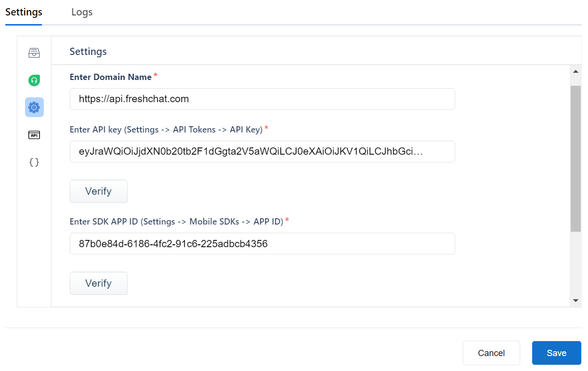
Task: Switch to the Settings tab
Action: point(24,12)
